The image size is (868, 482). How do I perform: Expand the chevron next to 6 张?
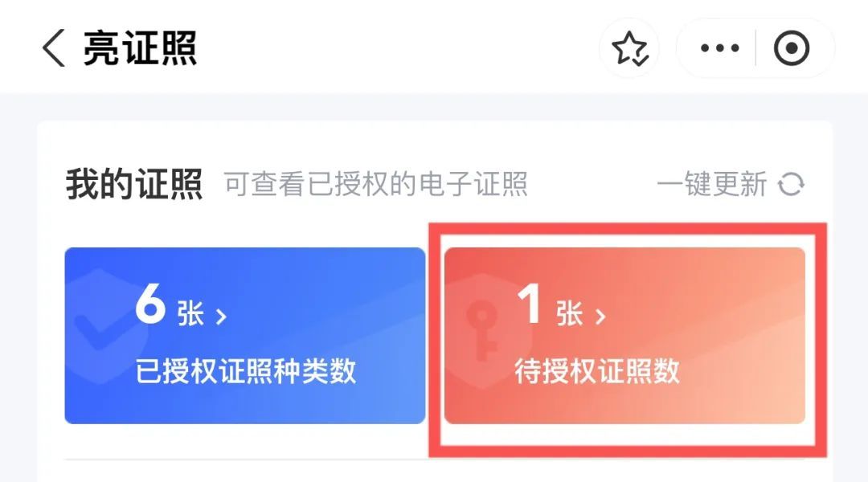coord(221,317)
